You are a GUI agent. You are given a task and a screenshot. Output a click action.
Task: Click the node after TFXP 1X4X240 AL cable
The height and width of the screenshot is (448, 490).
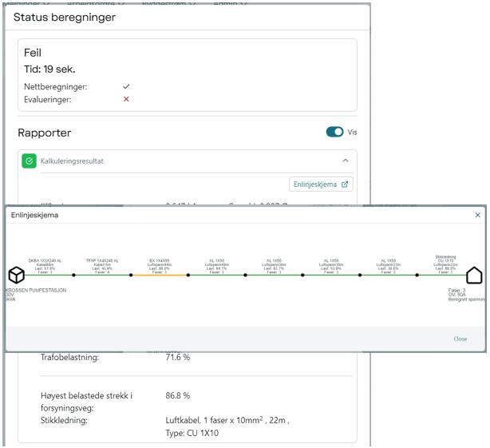[131, 276]
